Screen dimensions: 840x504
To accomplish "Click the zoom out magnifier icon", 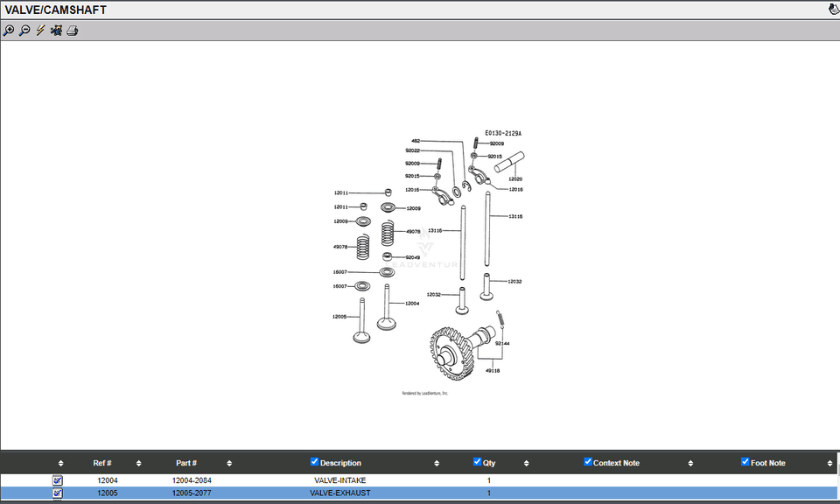I will pos(24,31).
